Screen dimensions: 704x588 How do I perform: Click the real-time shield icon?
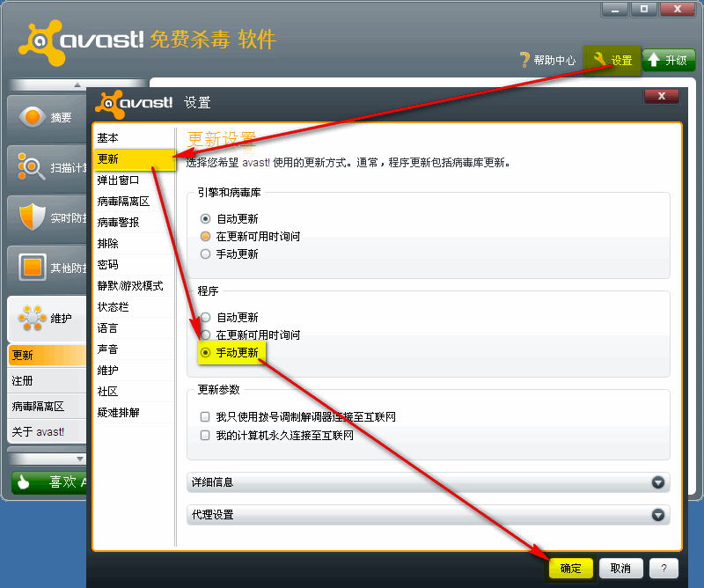[x=33, y=216]
